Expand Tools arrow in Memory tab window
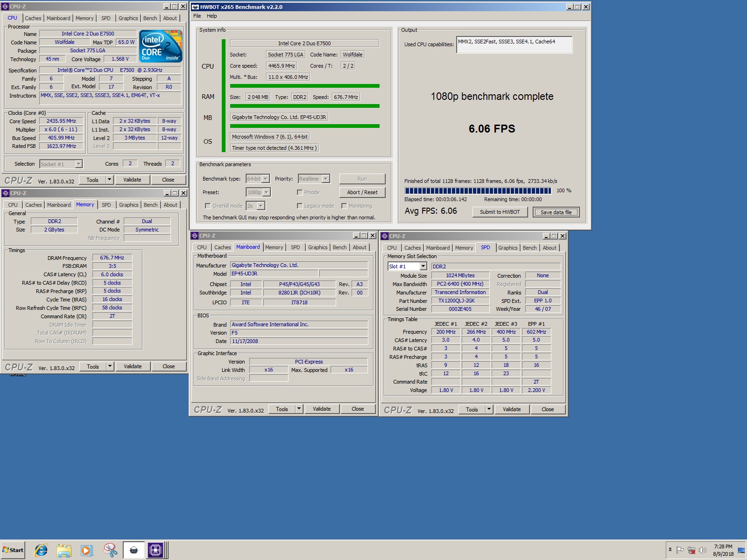 tap(110, 366)
